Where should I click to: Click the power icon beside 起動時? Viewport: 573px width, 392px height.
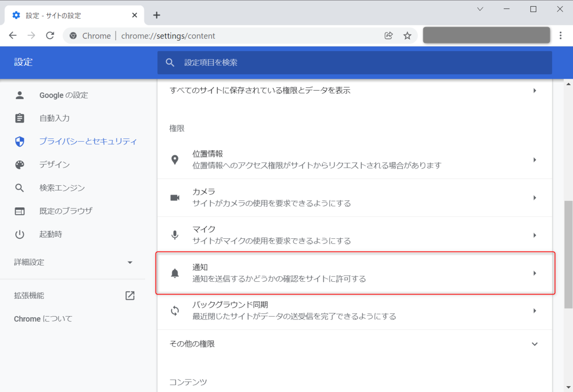[x=20, y=234]
